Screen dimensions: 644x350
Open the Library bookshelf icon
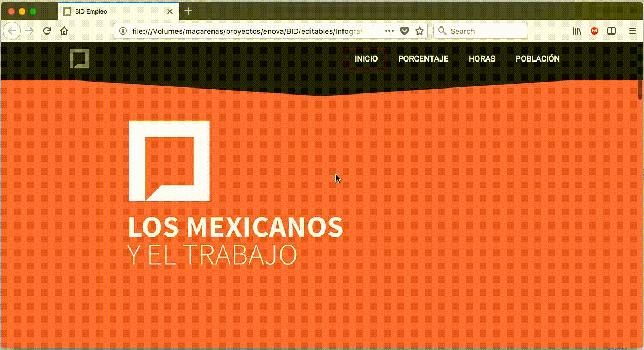(x=577, y=31)
